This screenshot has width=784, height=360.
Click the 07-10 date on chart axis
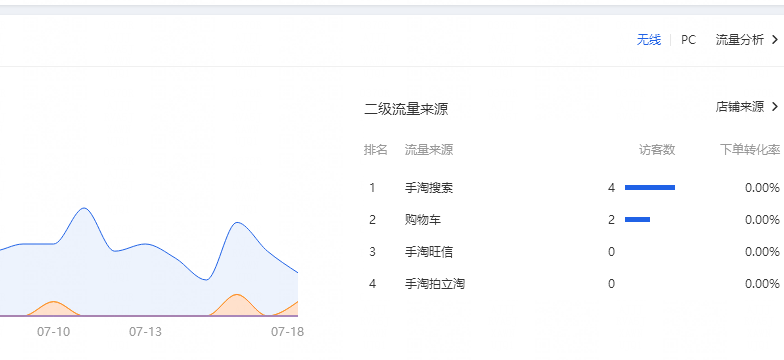click(54, 332)
